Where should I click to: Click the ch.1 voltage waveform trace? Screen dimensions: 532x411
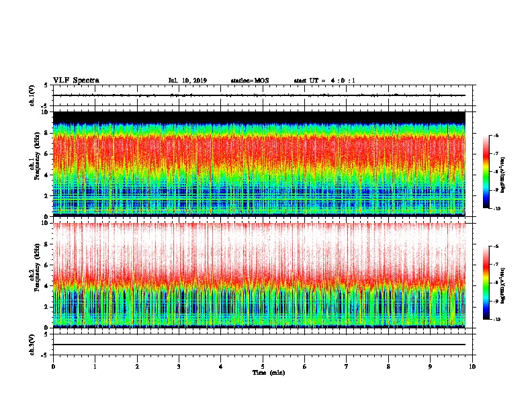click(x=259, y=95)
